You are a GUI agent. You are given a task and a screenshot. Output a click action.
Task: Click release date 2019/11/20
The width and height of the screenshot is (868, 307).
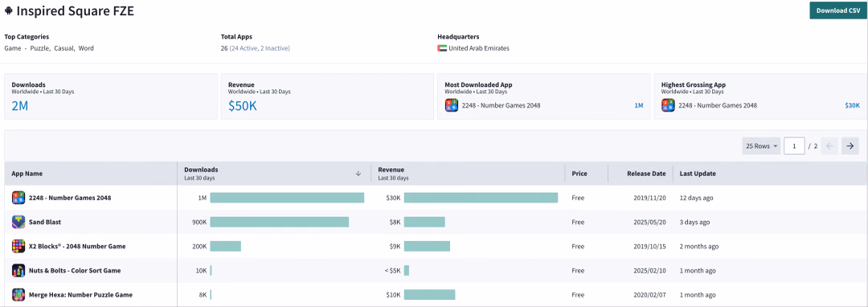pos(650,198)
